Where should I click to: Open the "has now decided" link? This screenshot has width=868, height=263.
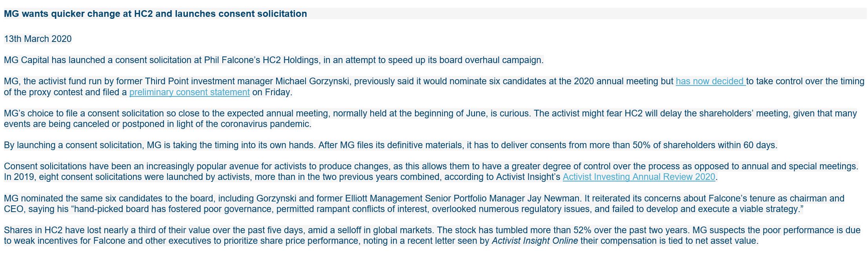point(710,82)
